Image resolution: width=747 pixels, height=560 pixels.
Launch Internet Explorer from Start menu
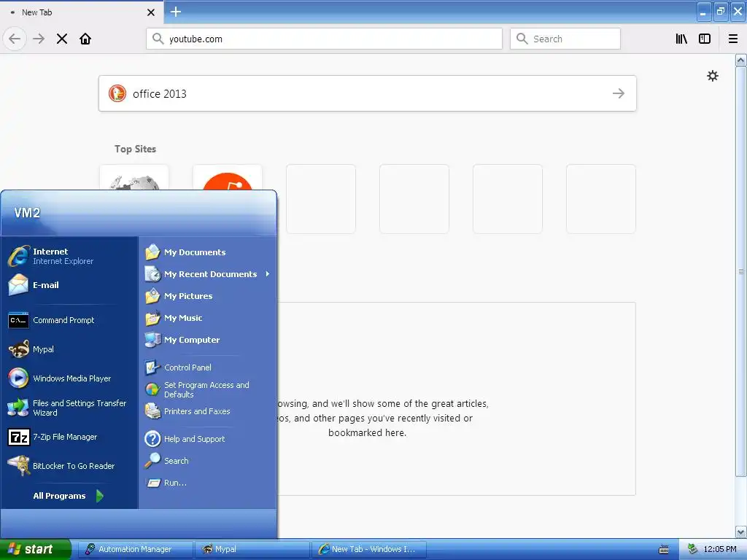click(69, 256)
